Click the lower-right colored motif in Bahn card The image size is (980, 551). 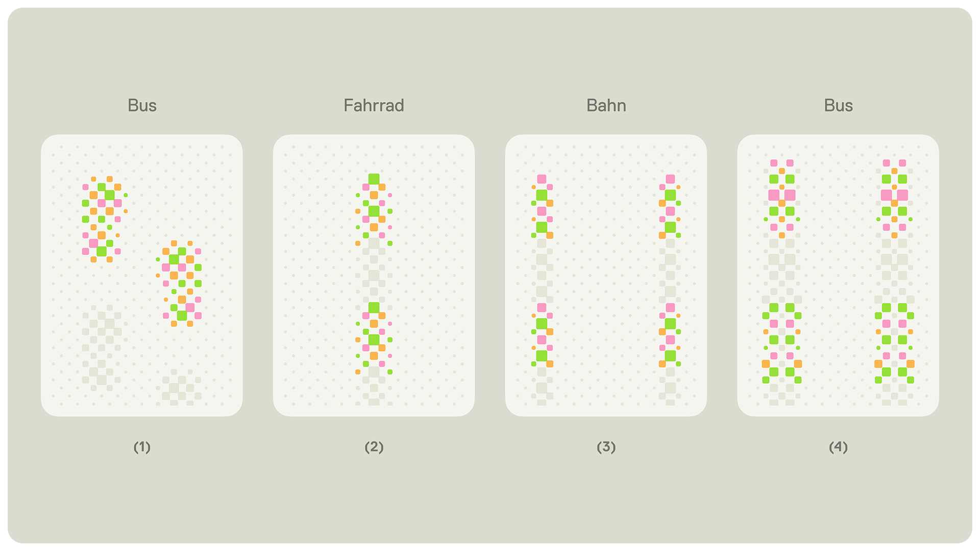(x=670, y=336)
